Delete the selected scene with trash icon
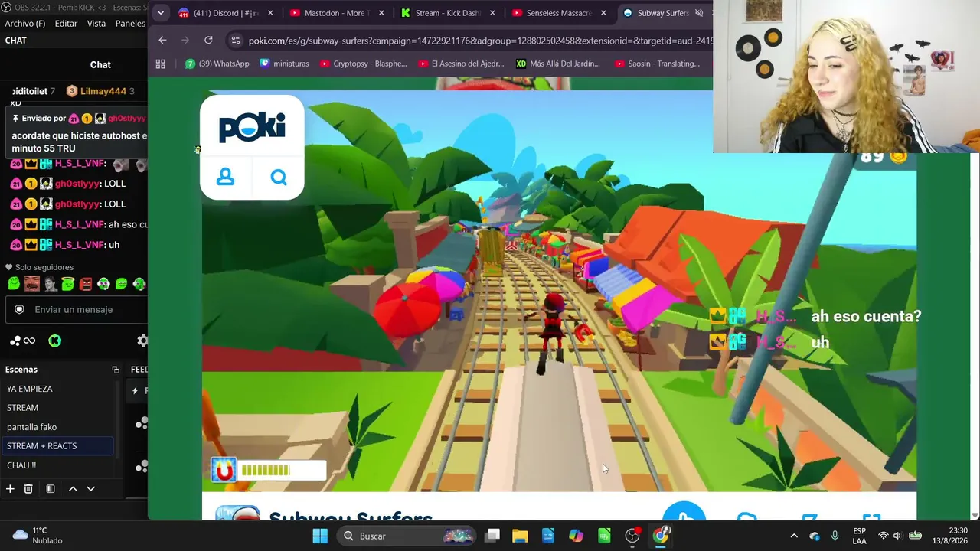The width and height of the screenshot is (980, 551). coord(28,488)
